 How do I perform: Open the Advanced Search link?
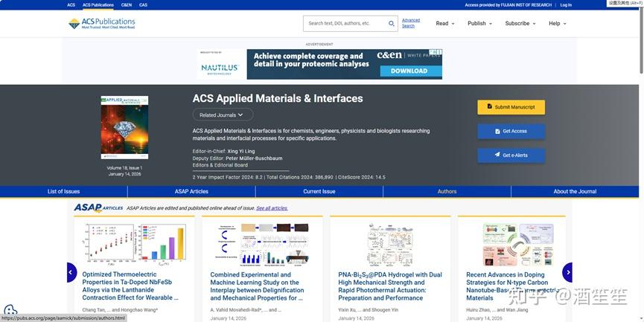point(411,23)
